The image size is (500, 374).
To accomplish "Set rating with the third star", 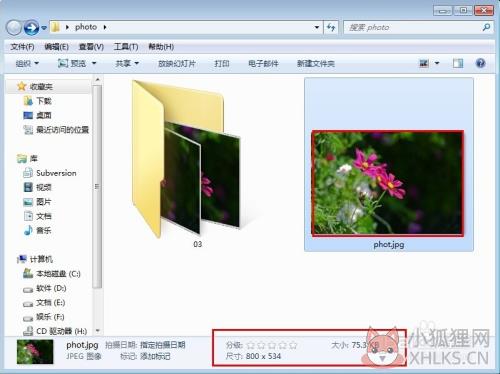I will (272, 345).
